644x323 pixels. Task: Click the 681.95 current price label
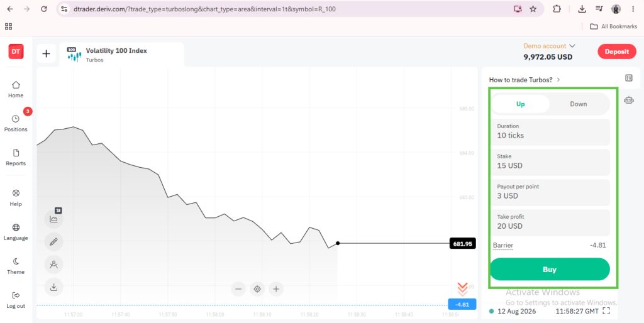click(462, 243)
